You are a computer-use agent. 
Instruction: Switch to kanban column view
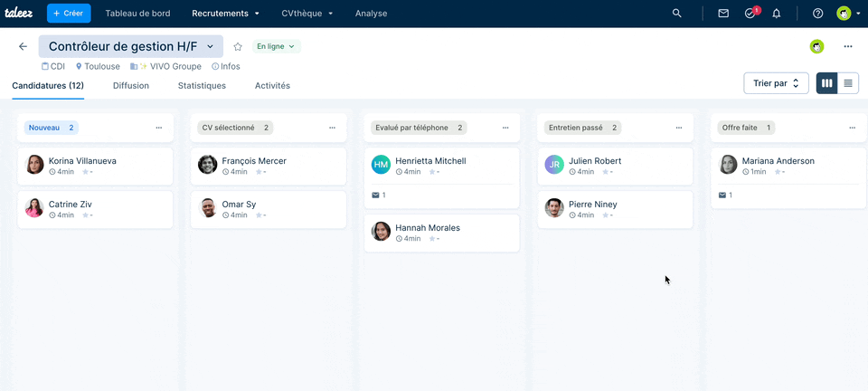[827, 83]
